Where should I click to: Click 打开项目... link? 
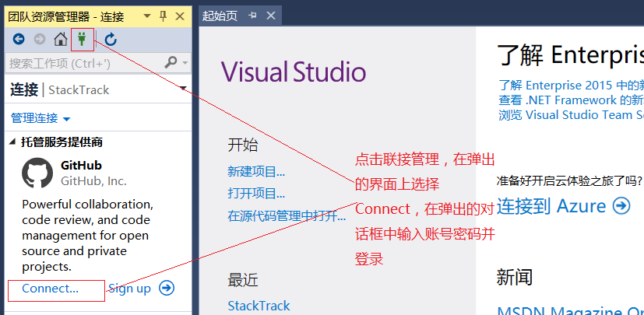256,193
